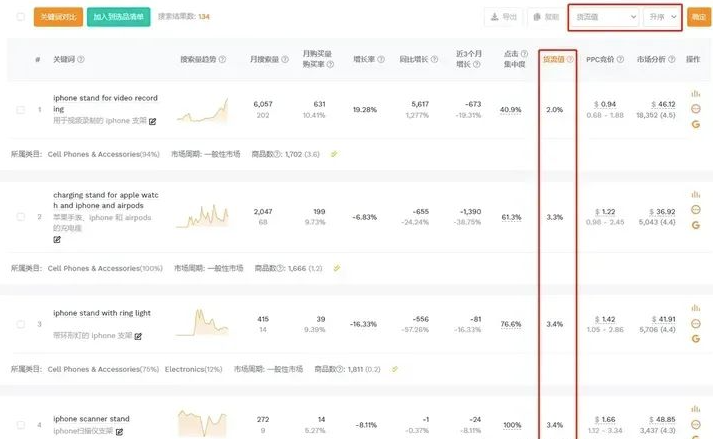Click the circle action icon in the 'iphone stand for video recording' row
713x439 pixels.
695,109
